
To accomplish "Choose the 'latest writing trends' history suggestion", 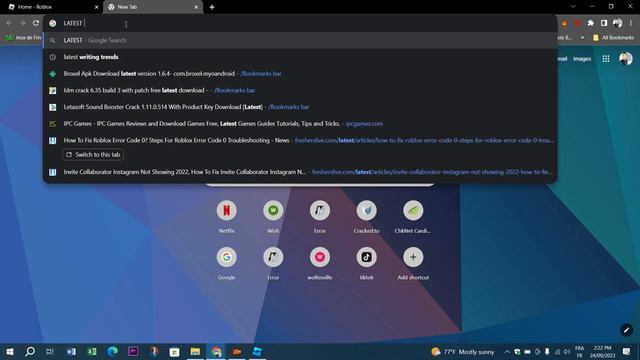I will pos(300,57).
